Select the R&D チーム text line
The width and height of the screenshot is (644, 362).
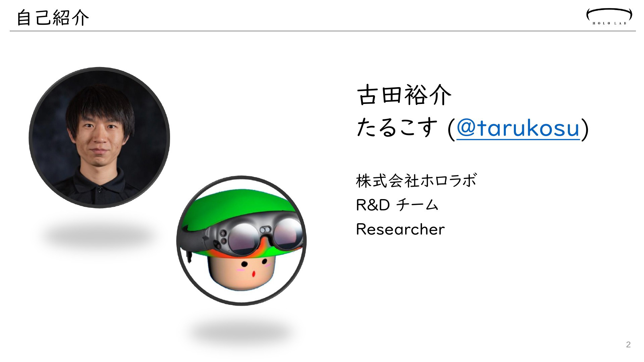[x=397, y=205]
